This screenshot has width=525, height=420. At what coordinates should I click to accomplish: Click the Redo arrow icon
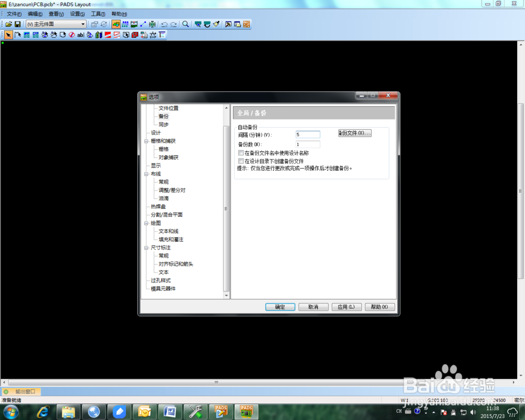tap(173, 24)
